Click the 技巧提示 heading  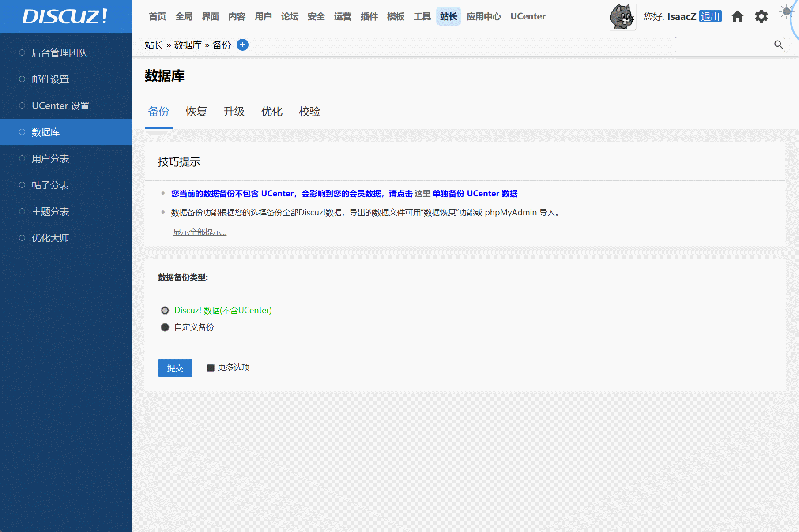click(179, 162)
